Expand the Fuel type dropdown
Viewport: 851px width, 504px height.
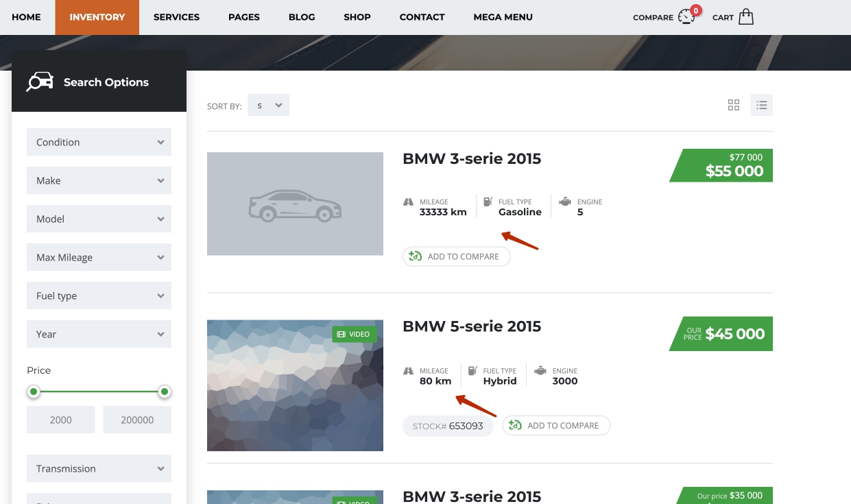99,296
